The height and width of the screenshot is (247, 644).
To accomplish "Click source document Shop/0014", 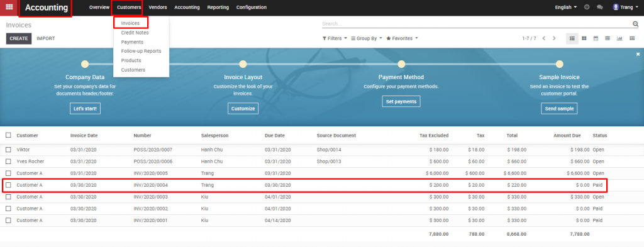I will [x=328, y=150].
